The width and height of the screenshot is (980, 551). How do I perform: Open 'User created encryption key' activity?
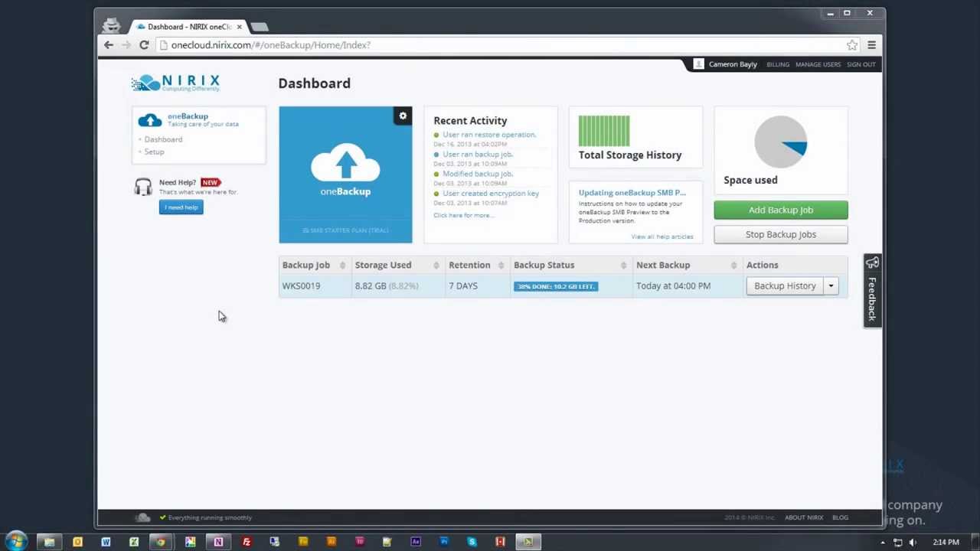point(491,194)
